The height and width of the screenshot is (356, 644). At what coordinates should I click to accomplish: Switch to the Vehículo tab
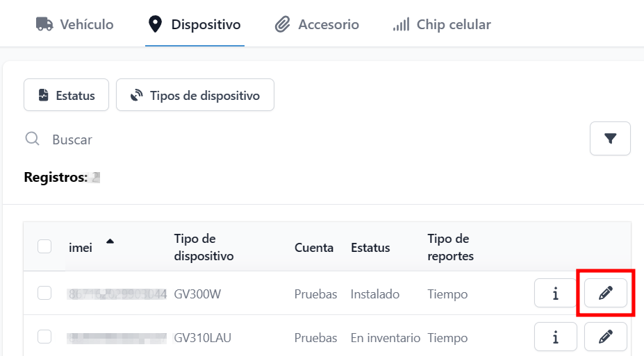(86, 25)
